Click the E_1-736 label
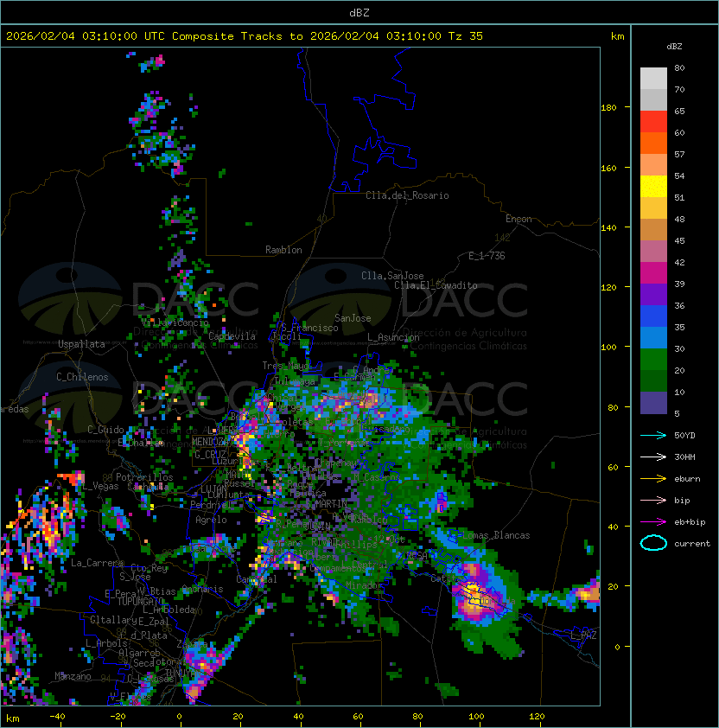The width and height of the screenshot is (719, 728). tap(487, 256)
